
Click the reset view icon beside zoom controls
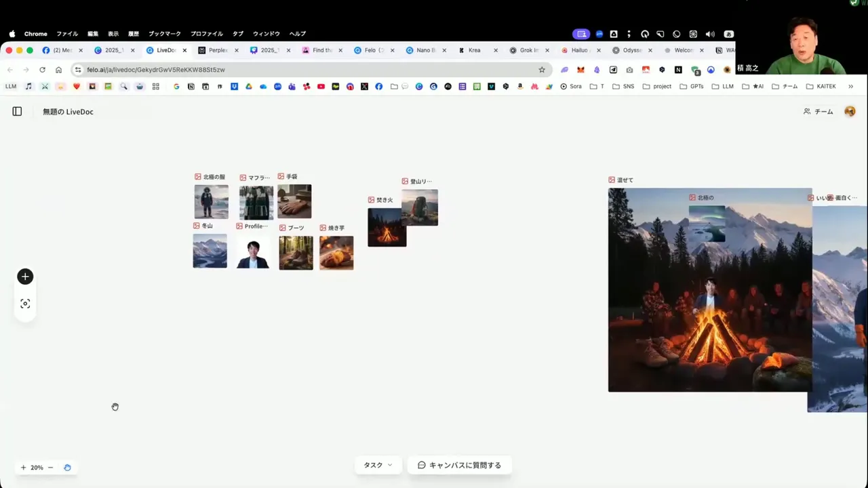click(67, 467)
